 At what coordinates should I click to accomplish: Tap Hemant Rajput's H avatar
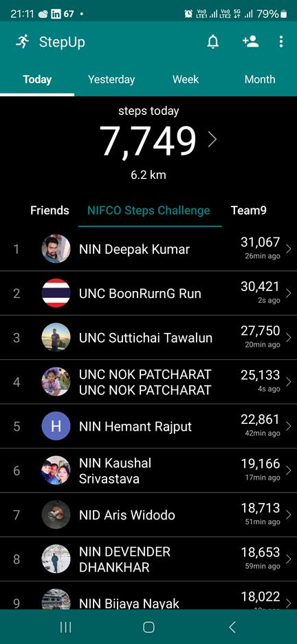tap(56, 426)
